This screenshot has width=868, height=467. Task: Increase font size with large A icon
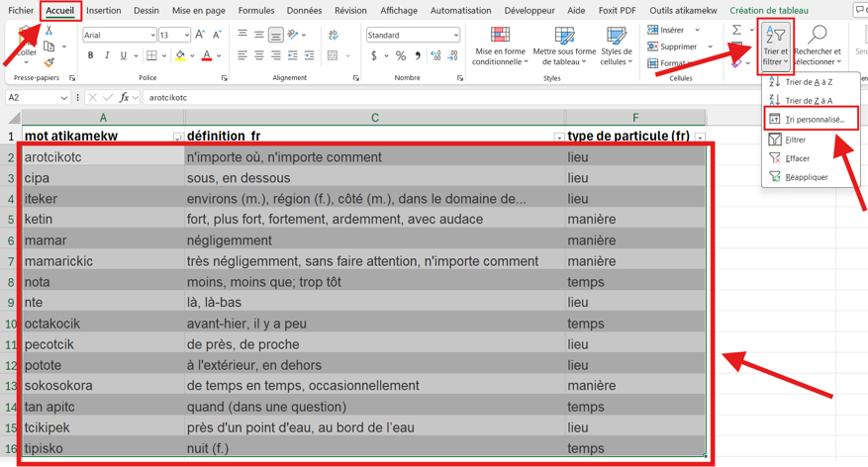(x=200, y=35)
